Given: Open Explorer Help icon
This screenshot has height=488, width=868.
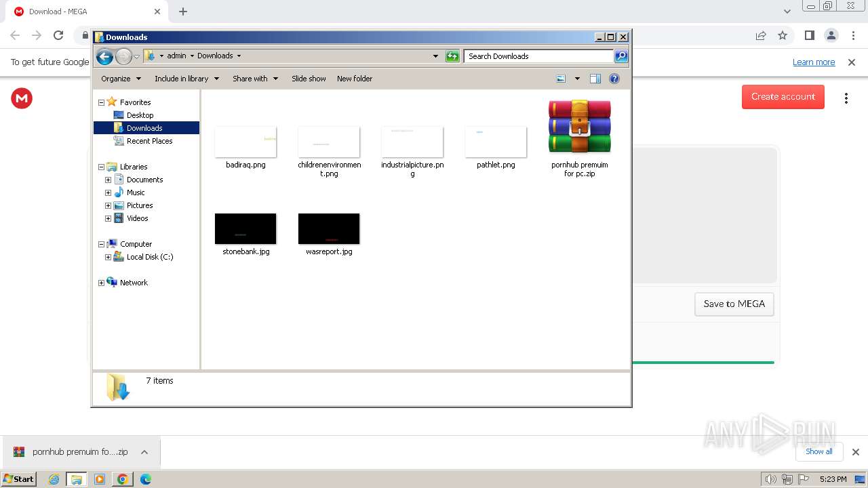Looking at the screenshot, I should pyautogui.click(x=614, y=79).
